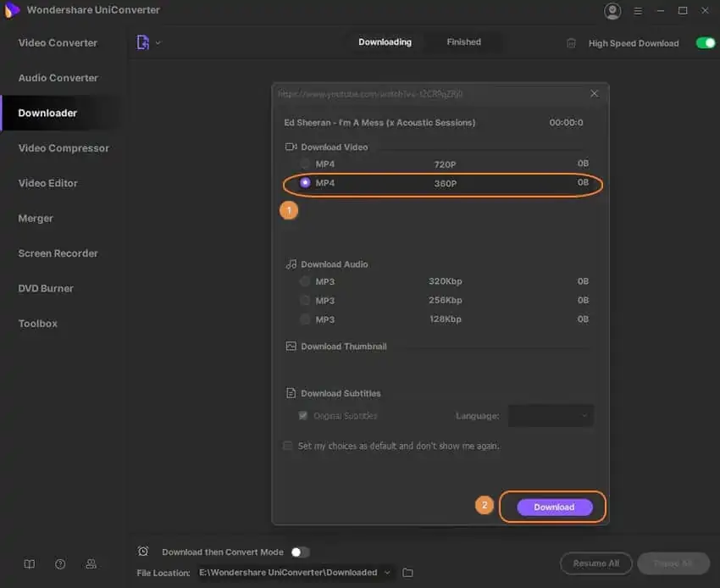Viewport: 720px width, 588px height.
Task: Click the Download Thumbnail label
Action: click(344, 347)
